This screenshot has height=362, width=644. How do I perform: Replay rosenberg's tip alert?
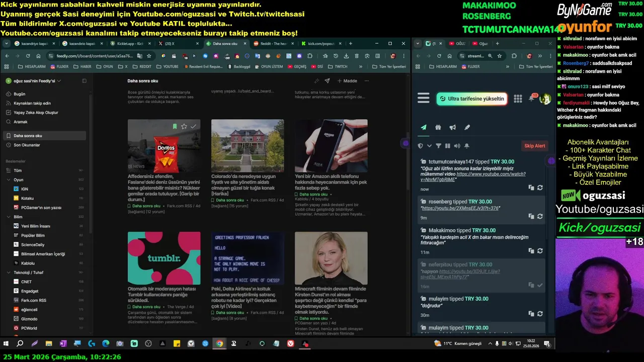click(x=540, y=216)
